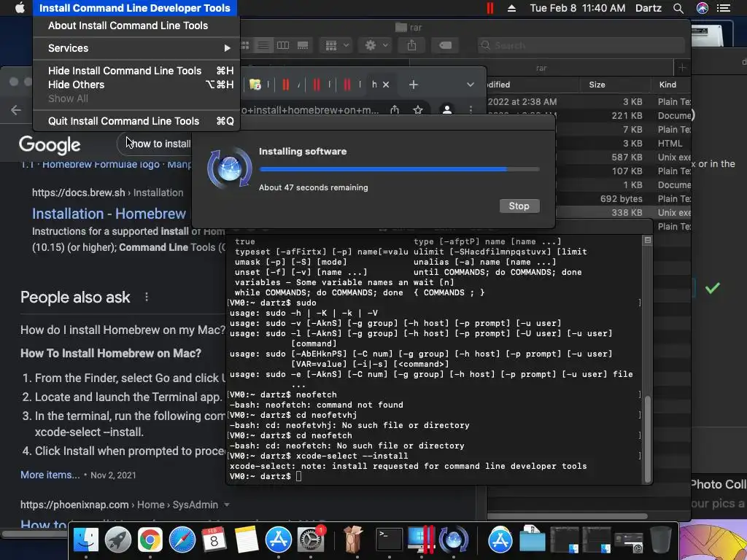Open the Apple menu
The image size is (747, 560).
pos(20,8)
